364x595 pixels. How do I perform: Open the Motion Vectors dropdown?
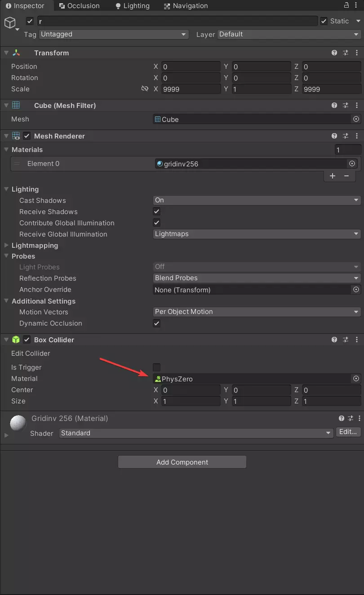click(x=257, y=312)
